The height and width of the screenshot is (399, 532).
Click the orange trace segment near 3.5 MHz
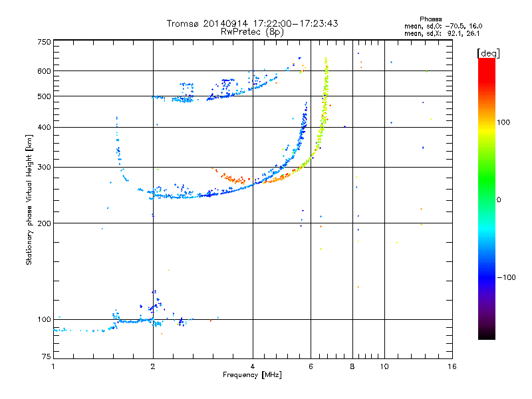(x=233, y=178)
